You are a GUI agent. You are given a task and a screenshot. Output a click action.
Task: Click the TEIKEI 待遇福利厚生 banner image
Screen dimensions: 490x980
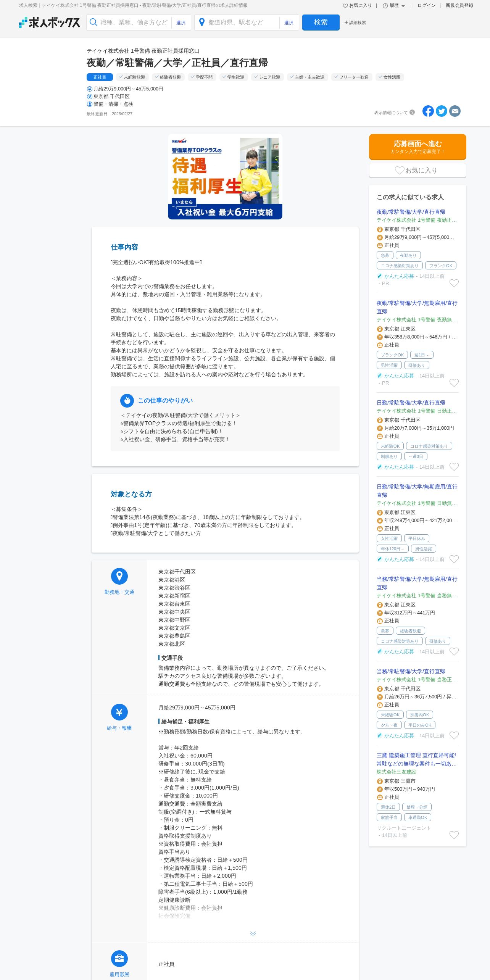pos(225,177)
